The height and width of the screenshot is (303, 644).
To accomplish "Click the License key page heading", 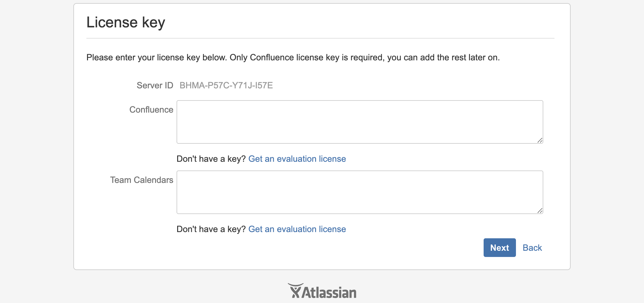I will (126, 22).
